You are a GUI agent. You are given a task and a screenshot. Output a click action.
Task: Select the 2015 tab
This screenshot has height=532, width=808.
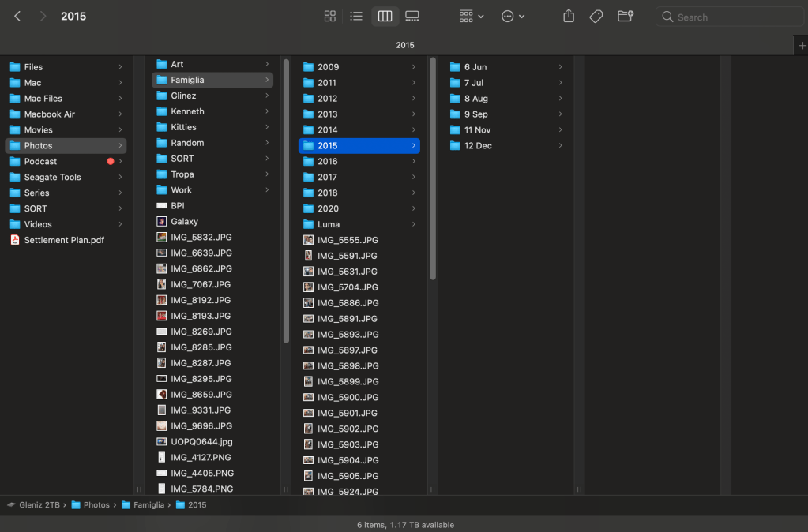(404, 45)
